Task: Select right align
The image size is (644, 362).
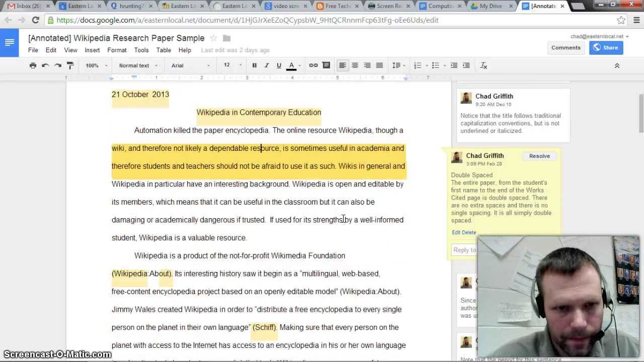Action: [367, 65]
